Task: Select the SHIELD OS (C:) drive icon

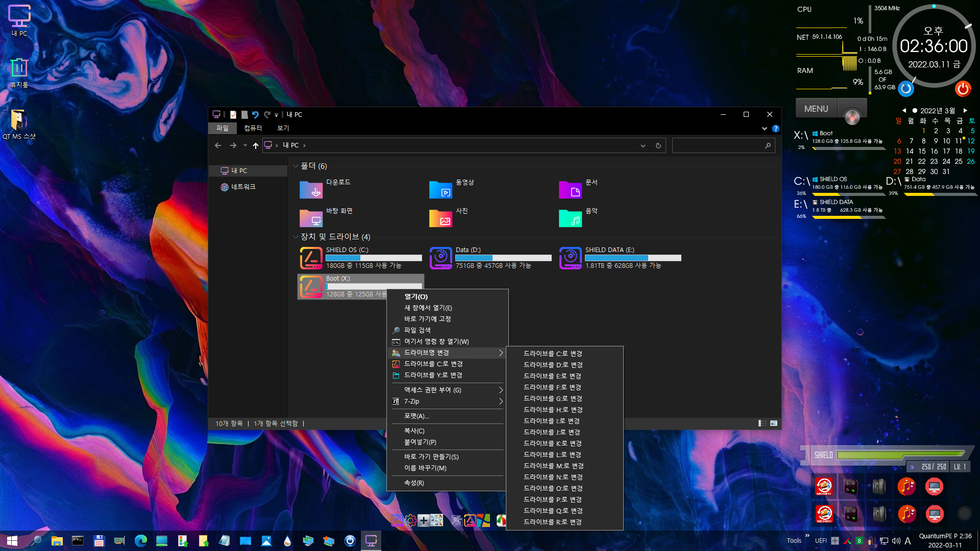Action: [x=311, y=258]
